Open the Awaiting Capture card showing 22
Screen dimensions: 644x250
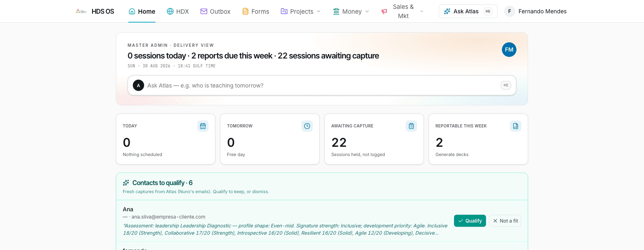(374, 139)
